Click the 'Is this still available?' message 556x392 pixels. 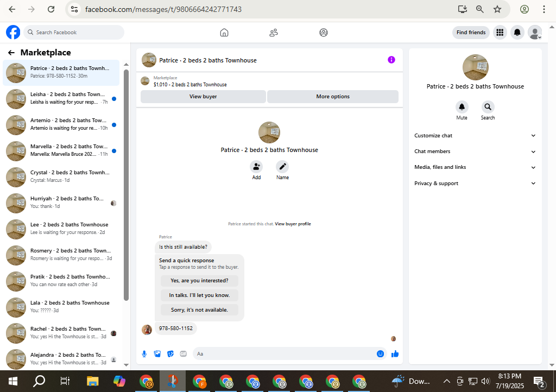pos(184,247)
